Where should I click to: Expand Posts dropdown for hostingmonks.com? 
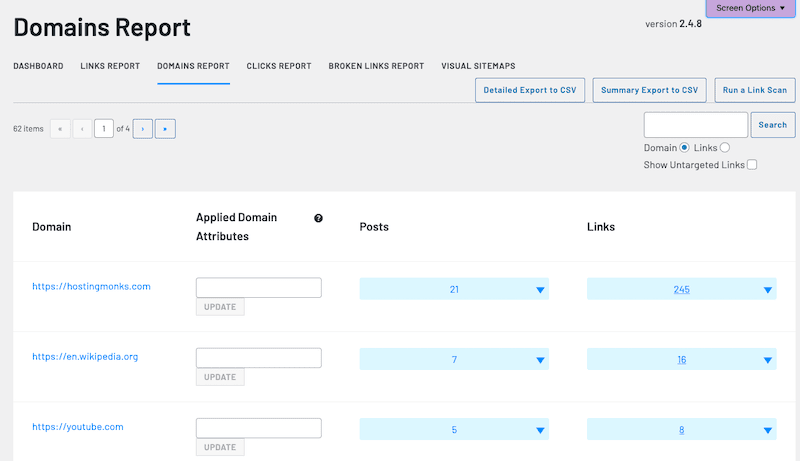click(540, 290)
